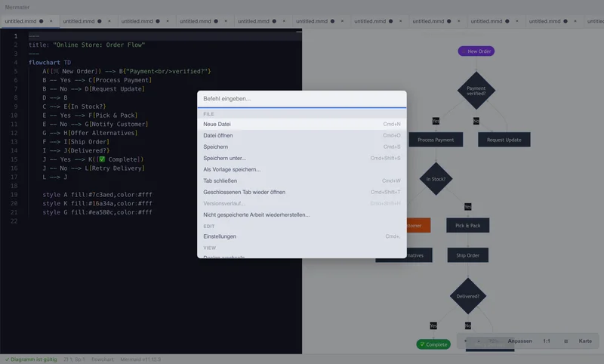Toggle the Karte minimap button
604x364 pixels.
coord(585,341)
